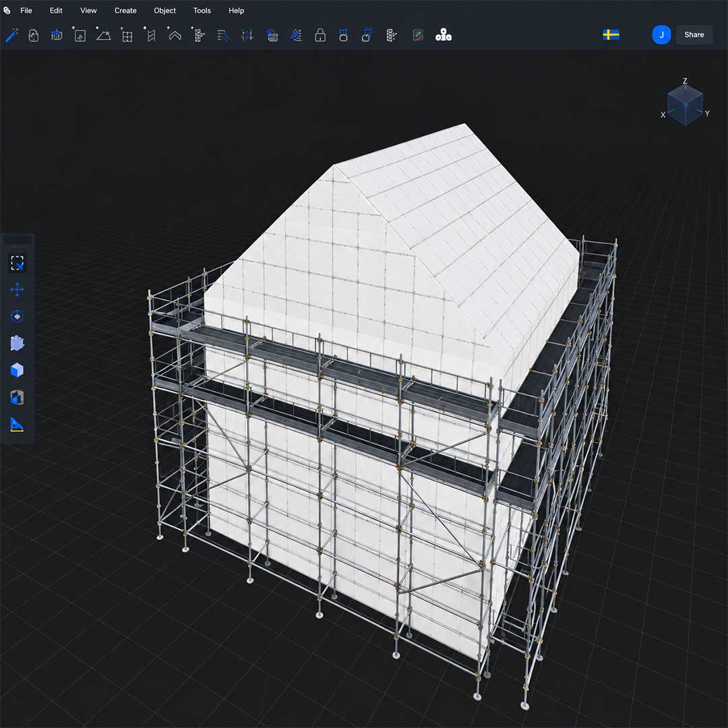Open the Edit menu
728x728 pixels.
tap(56, 10)
